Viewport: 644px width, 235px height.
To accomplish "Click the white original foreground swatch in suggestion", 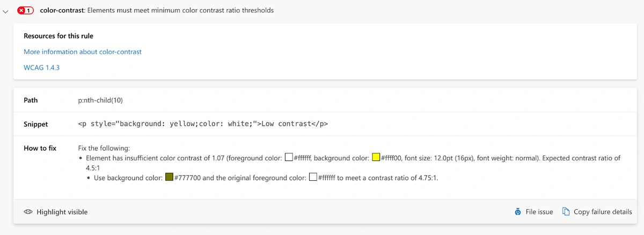I will pos(313,178).
